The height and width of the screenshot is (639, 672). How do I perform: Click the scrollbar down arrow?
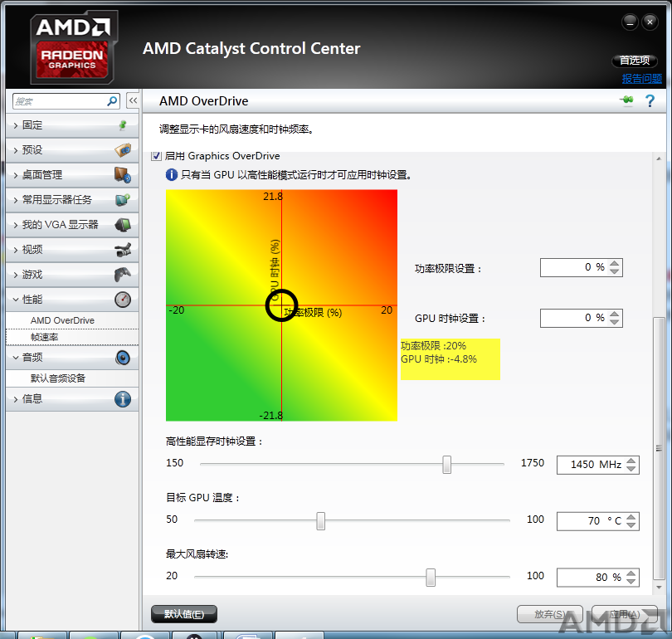click(659, 588)
